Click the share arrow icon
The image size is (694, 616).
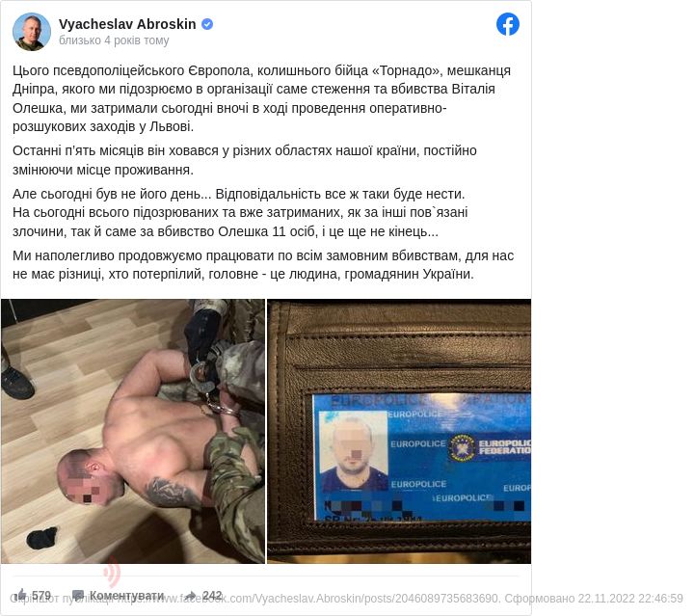[x=191, y=595]
